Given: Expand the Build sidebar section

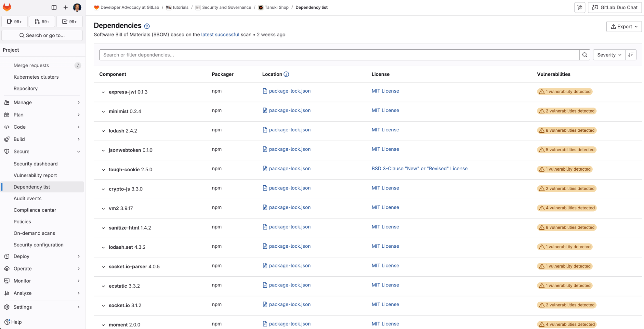Looking at the screenshot, I should [x=43, y=139].
